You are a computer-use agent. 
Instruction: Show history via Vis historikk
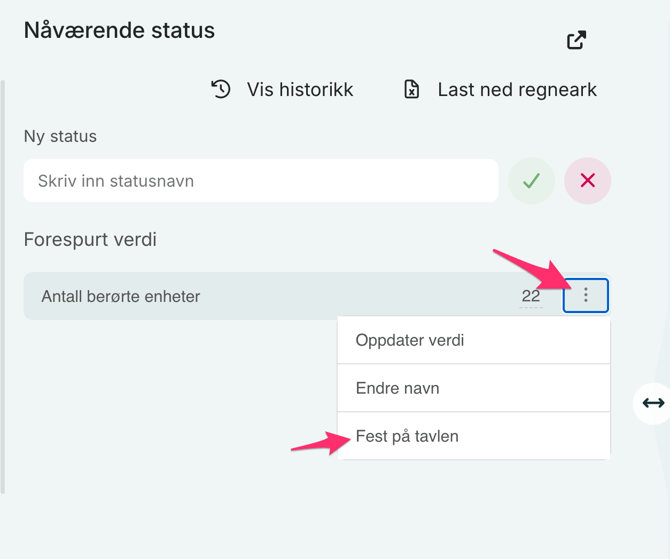(x=300, y=89)
